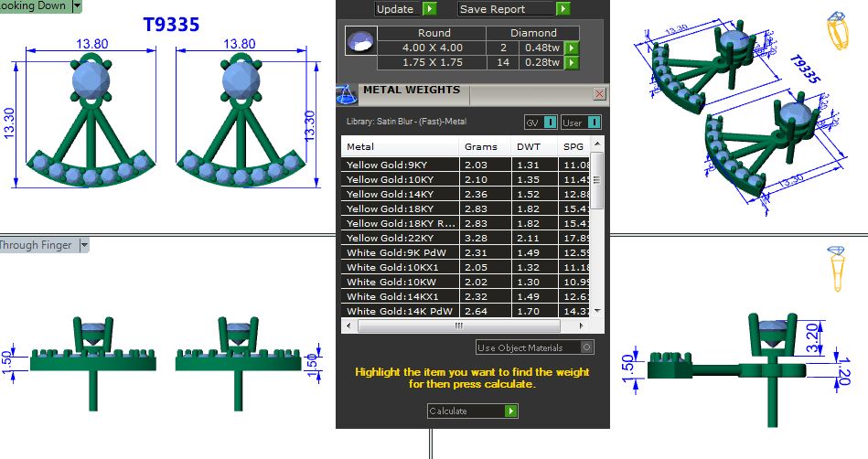Open the Through Finger viewport dropdown

pyautogui.click(x=83, y=245)
